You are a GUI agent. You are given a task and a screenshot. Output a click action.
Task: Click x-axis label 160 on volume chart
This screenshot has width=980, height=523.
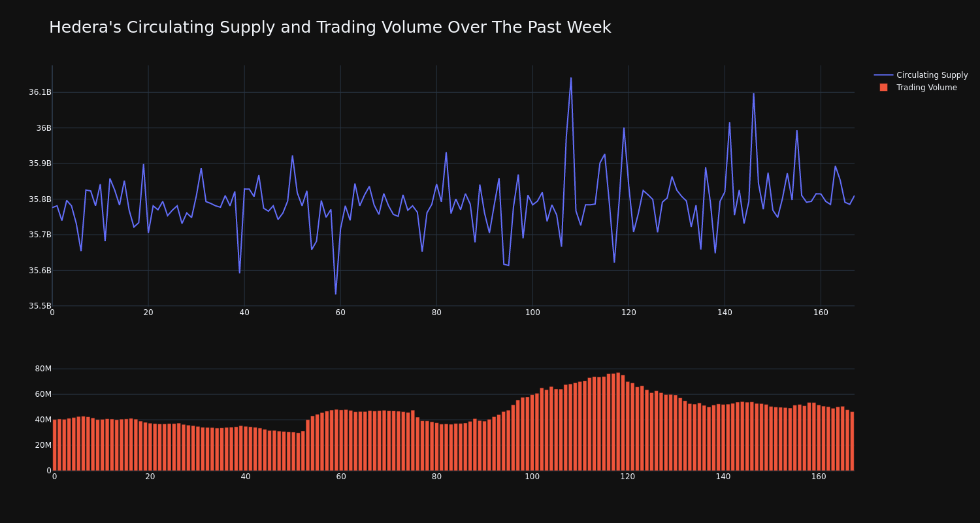coord(819,477)
